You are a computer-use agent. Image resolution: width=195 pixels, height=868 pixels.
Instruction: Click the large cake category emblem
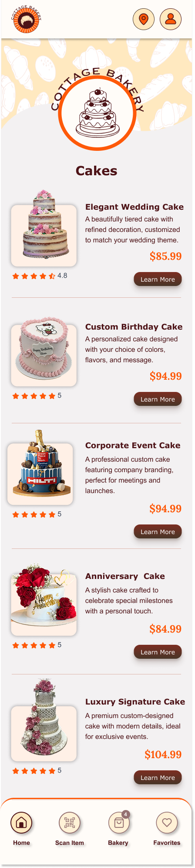click(x=98, y=113)
